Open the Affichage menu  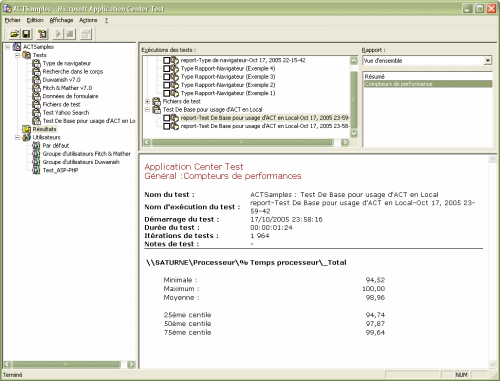click(x=61, y=20)
